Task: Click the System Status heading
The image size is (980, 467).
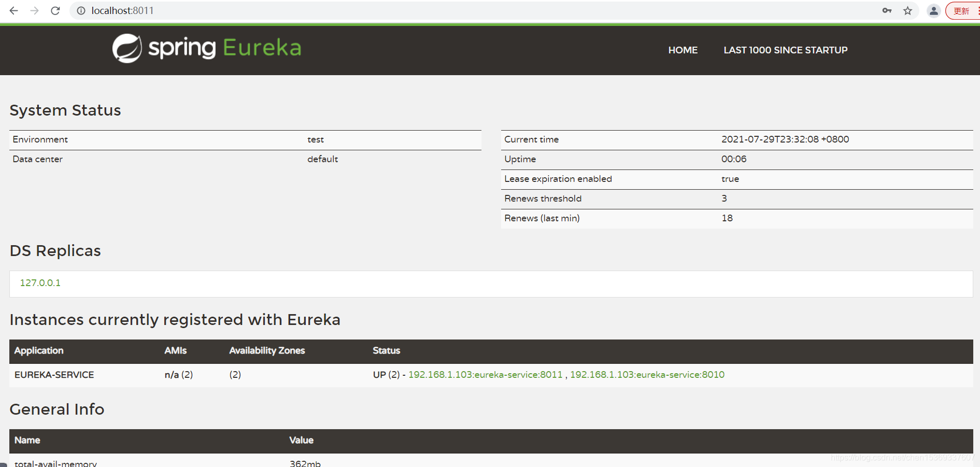Action: click(65, 110)
